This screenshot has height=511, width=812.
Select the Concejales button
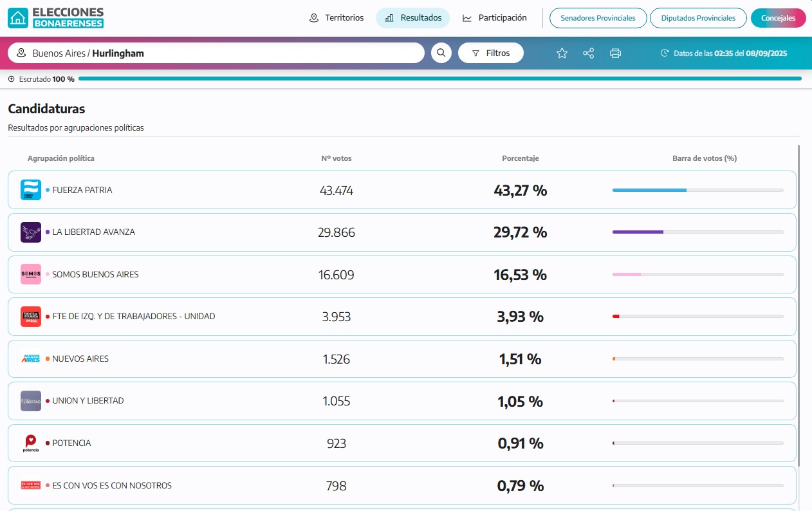point(779,18)
